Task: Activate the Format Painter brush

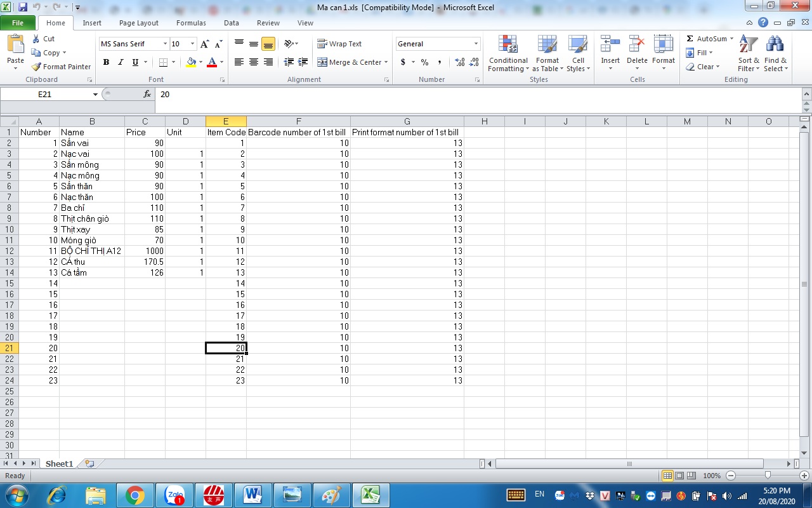Action: coord(61,67)
